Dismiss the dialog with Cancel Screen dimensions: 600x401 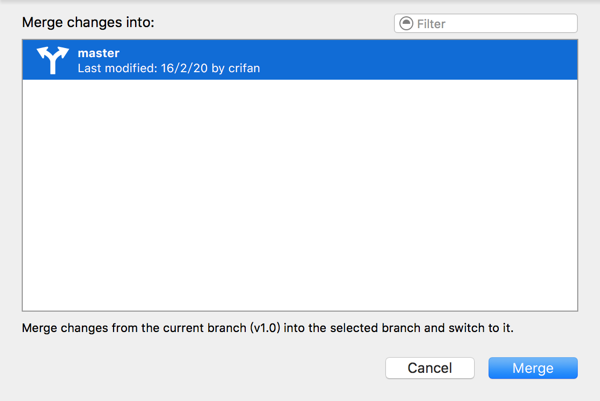click(430, 368)
